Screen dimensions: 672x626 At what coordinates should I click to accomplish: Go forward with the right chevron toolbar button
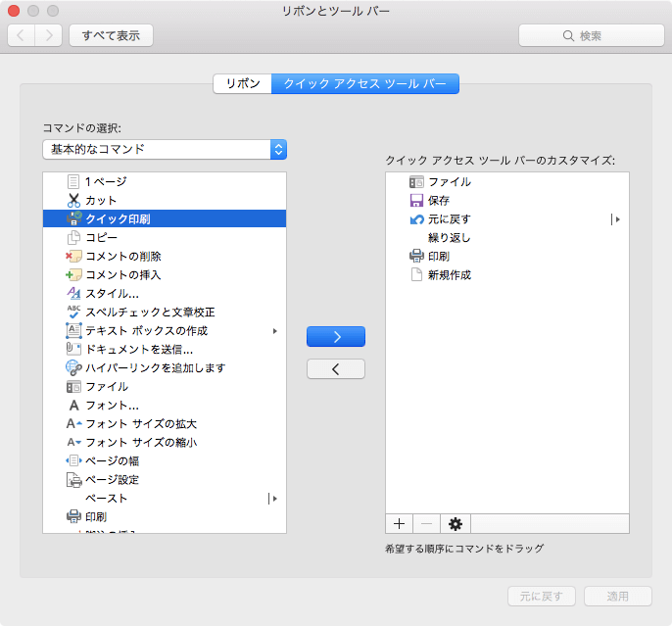click(x=48, y=35)
